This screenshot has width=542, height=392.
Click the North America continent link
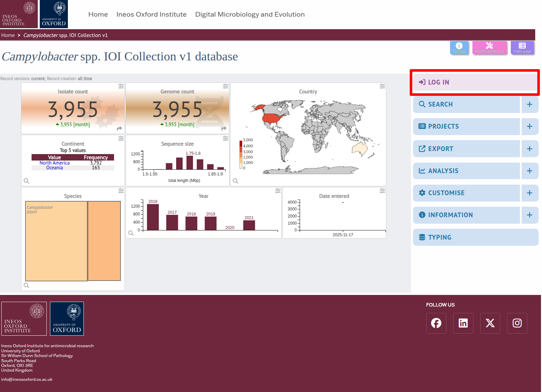point(54,163)
